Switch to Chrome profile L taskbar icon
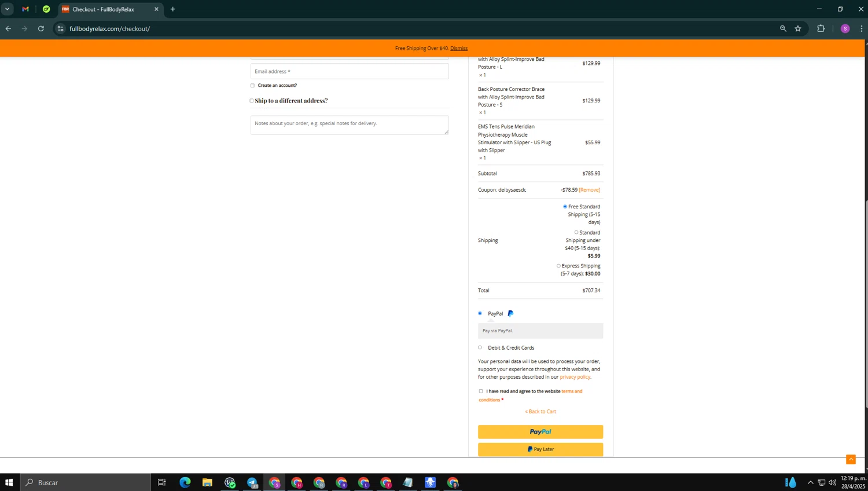The width and height of the screenshot is (868, 491). pos(363,482)
